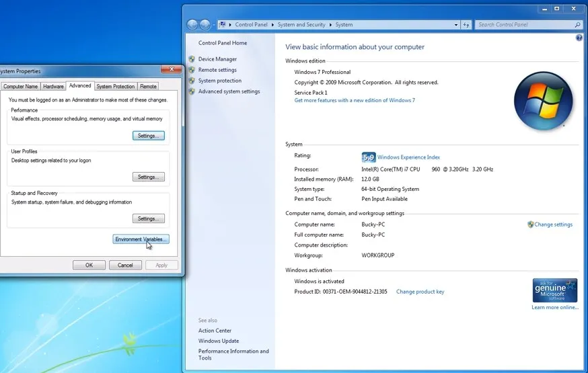
Task: Click the Forward navigation arrow in Control Panel
Action: [205, 25]
